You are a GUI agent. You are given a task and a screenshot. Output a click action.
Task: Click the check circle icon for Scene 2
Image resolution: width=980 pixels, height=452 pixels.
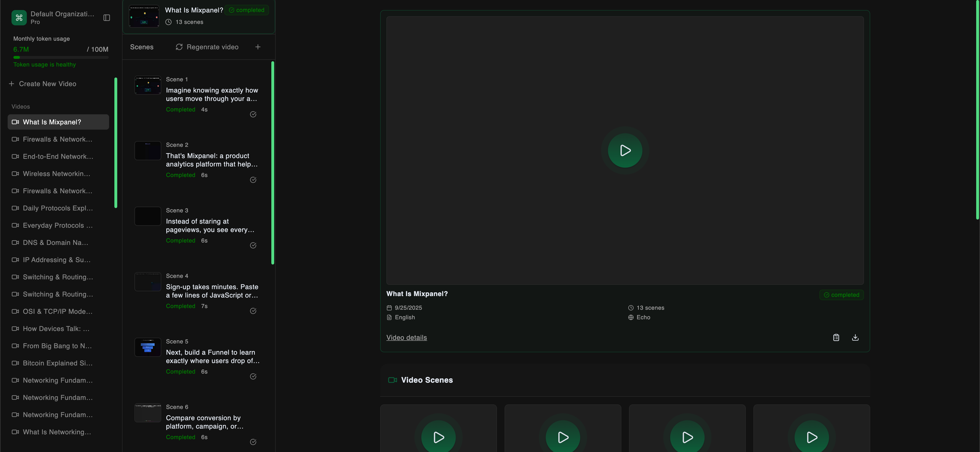pyautogui.click(x=253, y=180)
